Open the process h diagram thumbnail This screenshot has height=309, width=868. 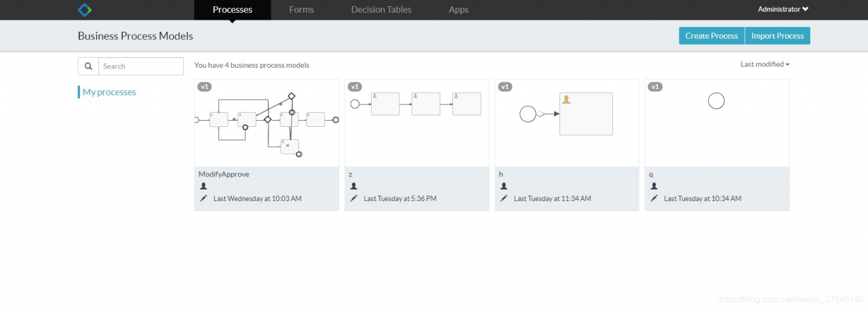[567, 122]
